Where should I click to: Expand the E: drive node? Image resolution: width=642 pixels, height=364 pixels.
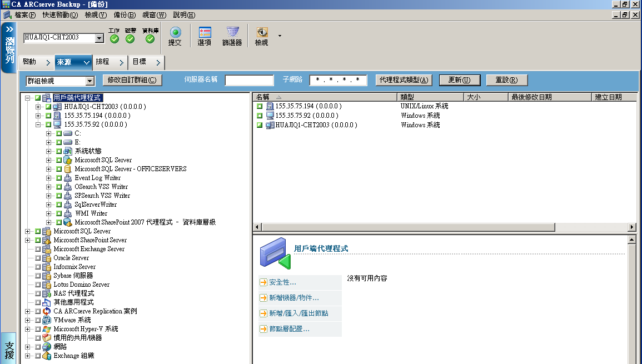tap(49, 142)
